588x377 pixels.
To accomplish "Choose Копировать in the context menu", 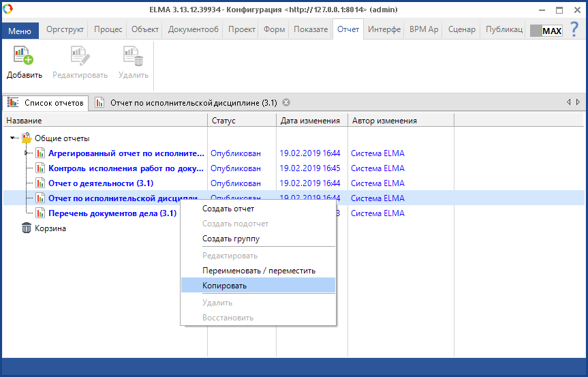I will tap(224, 286).
